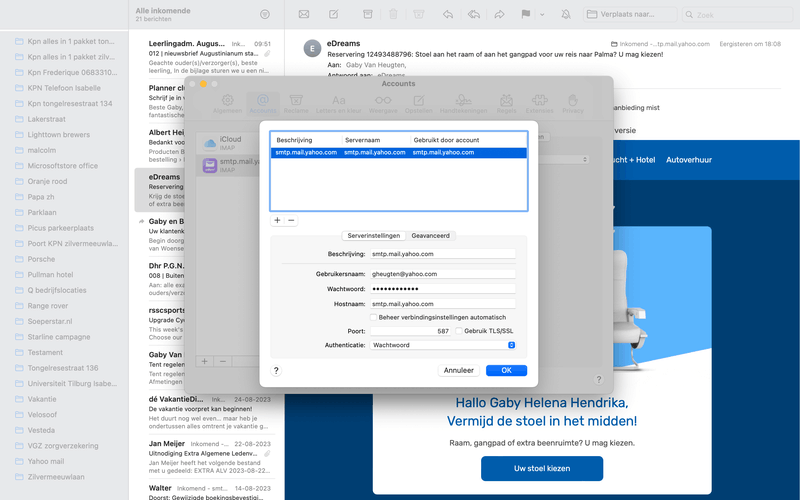This screenshot has height=500, width=800.
Task: Delete the message with the trash icon
Action: (393, 14)
